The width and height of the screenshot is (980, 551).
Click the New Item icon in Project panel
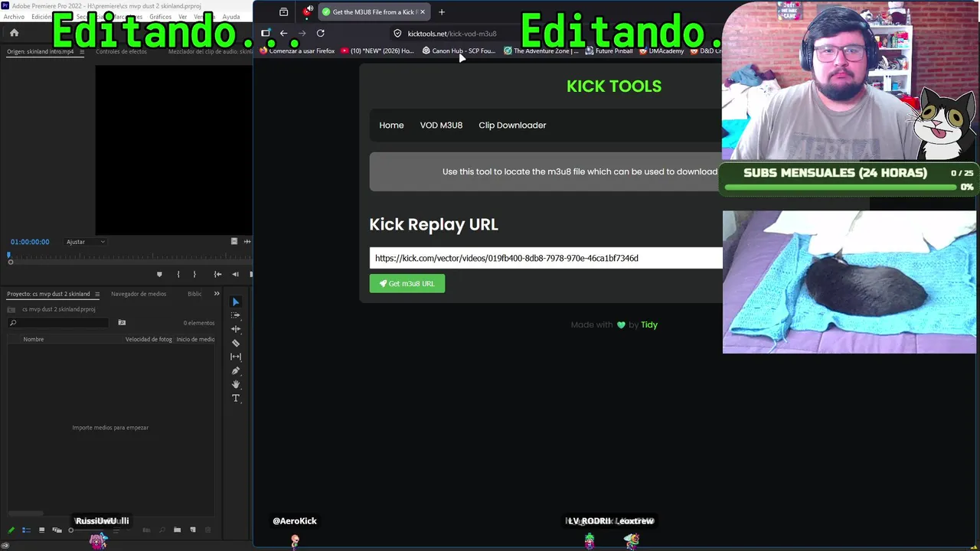(193, 530)
